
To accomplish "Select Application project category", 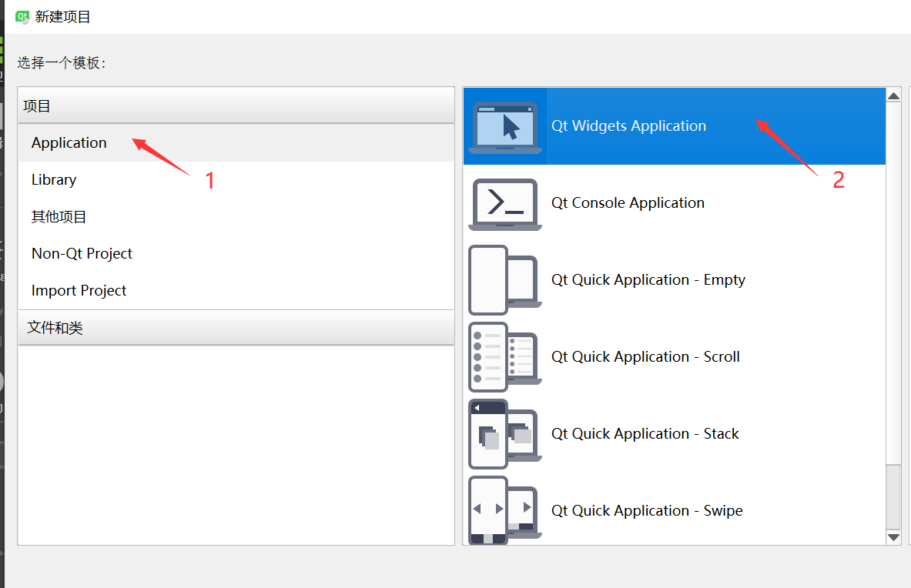I will click(x=236, y=143).
